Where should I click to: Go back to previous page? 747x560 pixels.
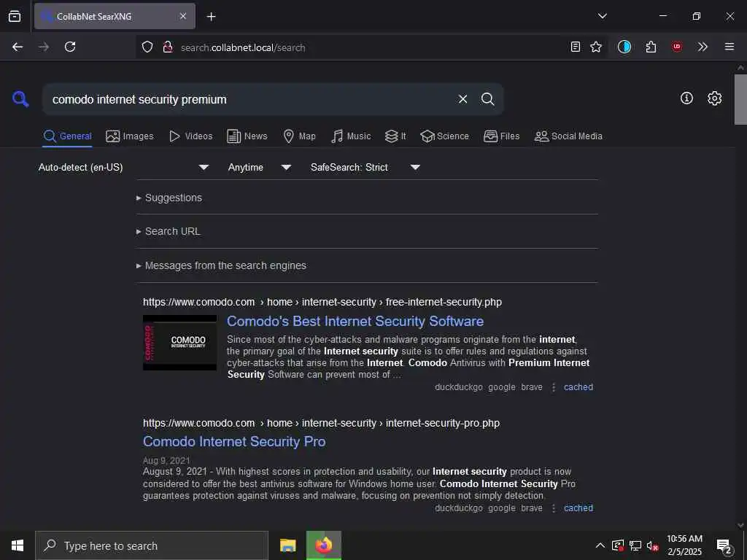point(18,47)
